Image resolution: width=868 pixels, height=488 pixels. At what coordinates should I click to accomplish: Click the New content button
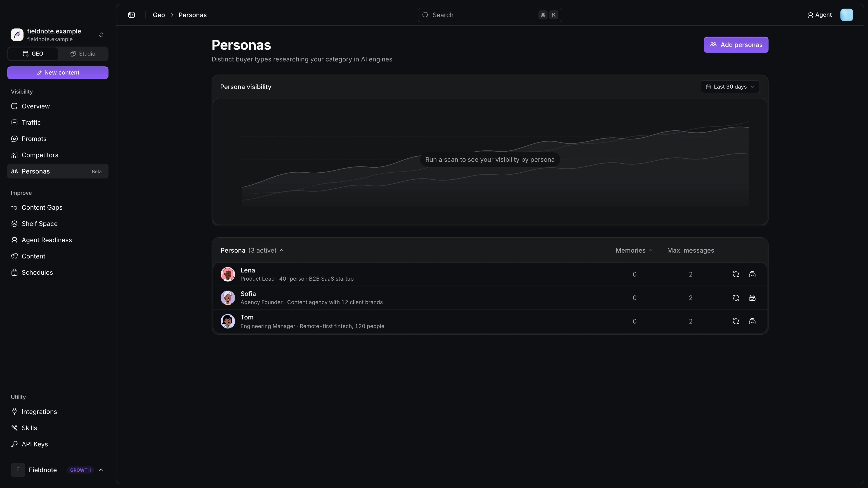58,73
